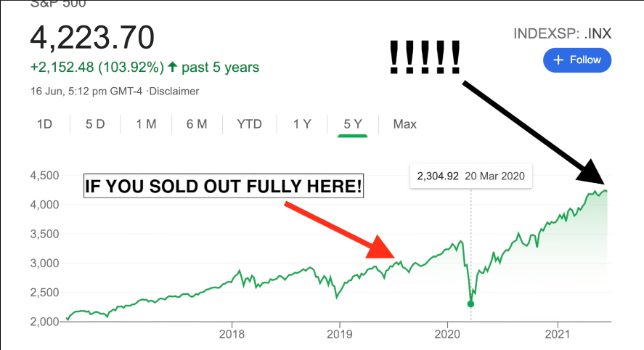The width and height of the screenshot is (644, 350).
Task: Select the 1D time range tab
Action: 45,124
